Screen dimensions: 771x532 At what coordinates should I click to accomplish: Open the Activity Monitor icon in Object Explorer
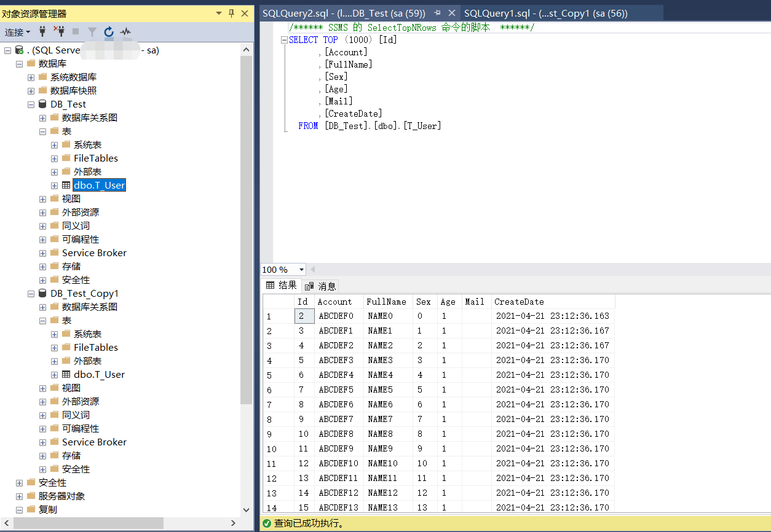click(125, 31)
